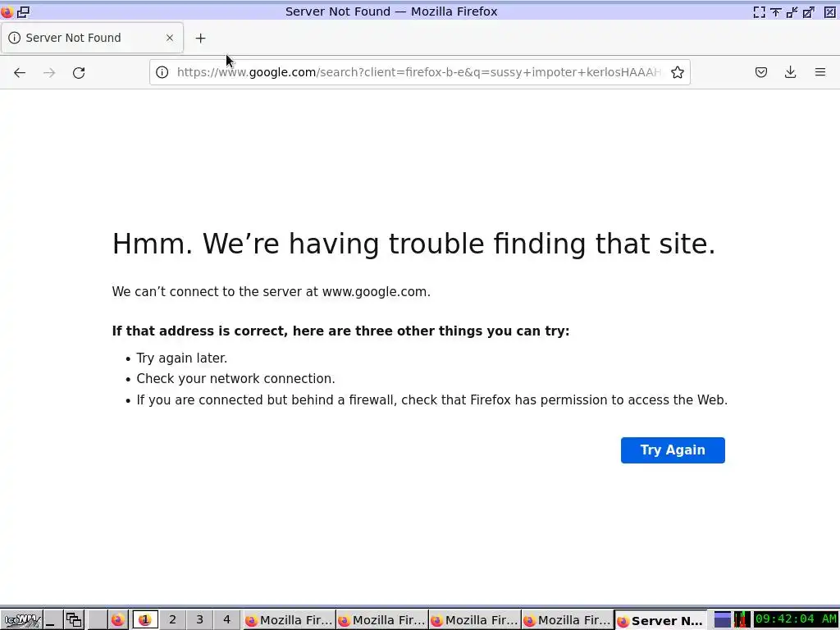The width and height of the screenshot is (840, 630).
Task: Click the forward navigation arrow
Action: pos(49,72)
